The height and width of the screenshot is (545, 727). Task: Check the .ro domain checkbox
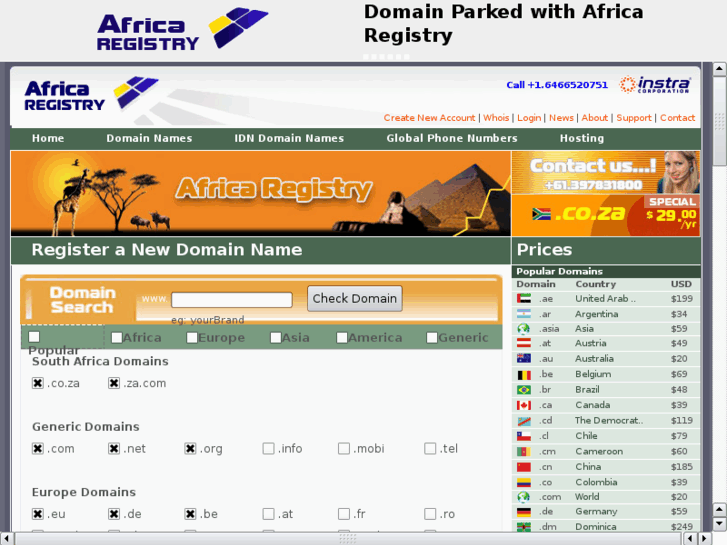430,514
